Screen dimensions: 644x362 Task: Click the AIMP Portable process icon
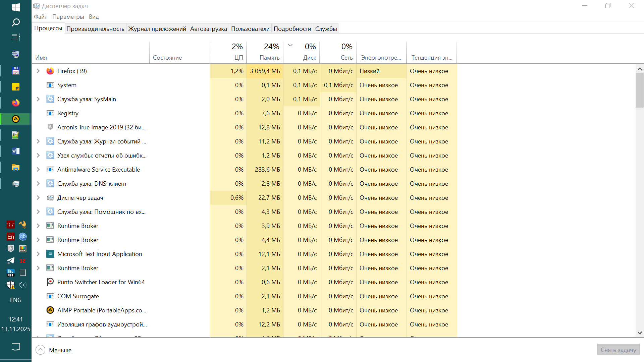(x=50, y=310)
